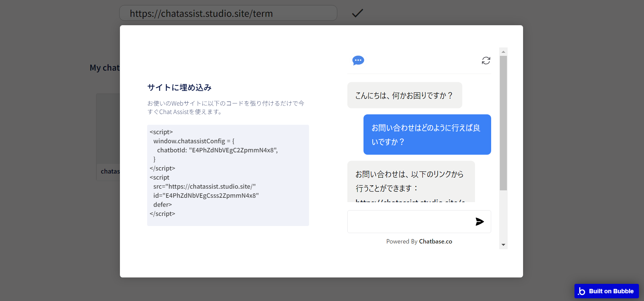Click the My chat heading behind the modal
644x301 pixels.
tap(104, 68)
